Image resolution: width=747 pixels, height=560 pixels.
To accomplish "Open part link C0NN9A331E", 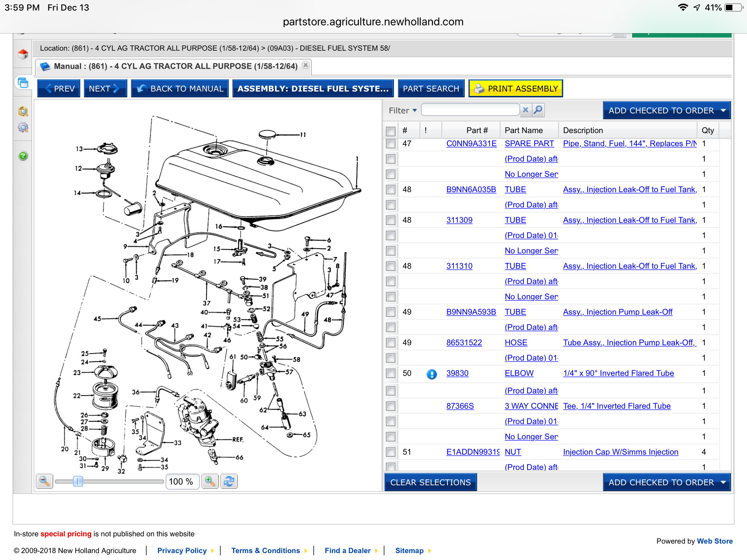I will tap(471, 144).
